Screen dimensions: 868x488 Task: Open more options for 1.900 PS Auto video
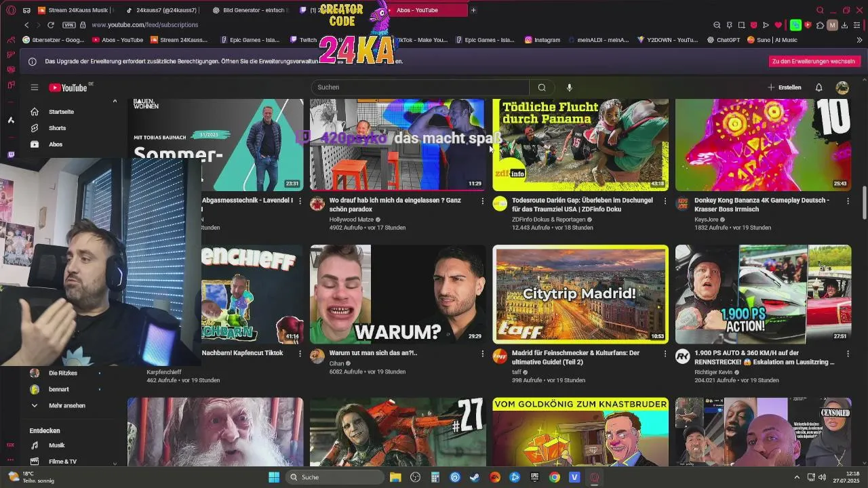pyautogui.click(x=848, y=354)
